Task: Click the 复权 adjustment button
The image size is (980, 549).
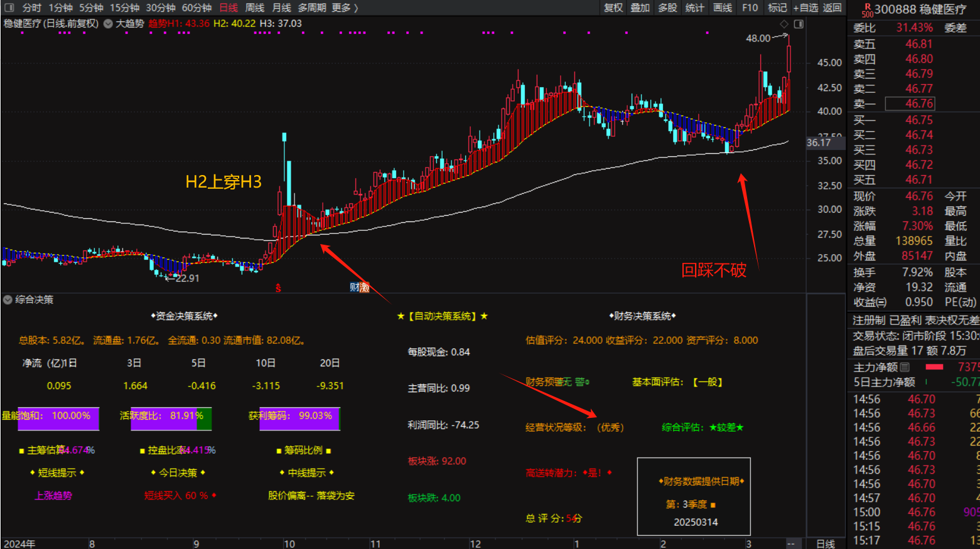Action: pyautogui.click(x=613, y=8)
